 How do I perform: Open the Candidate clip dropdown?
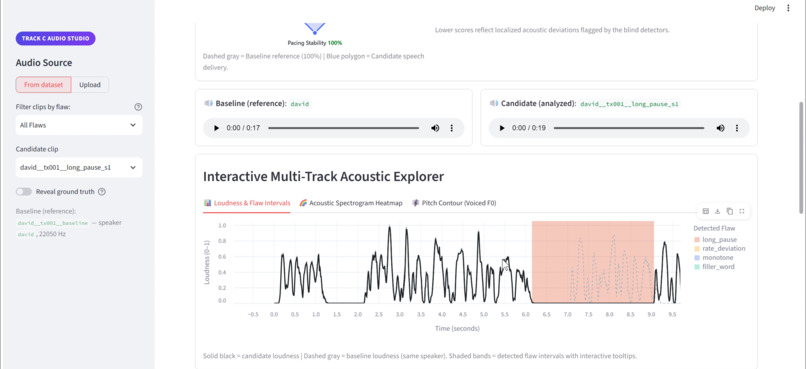(79, 168)
